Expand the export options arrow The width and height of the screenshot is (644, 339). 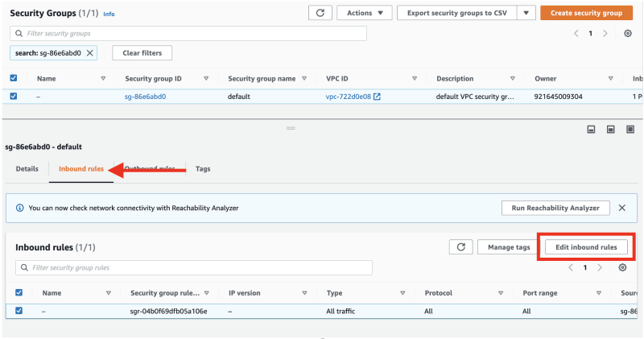coord(526,13)
